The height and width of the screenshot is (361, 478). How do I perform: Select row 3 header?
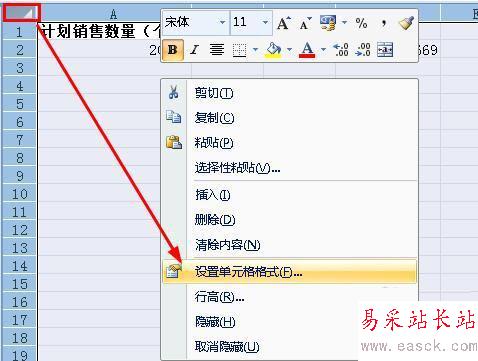[x=19, y=68]
